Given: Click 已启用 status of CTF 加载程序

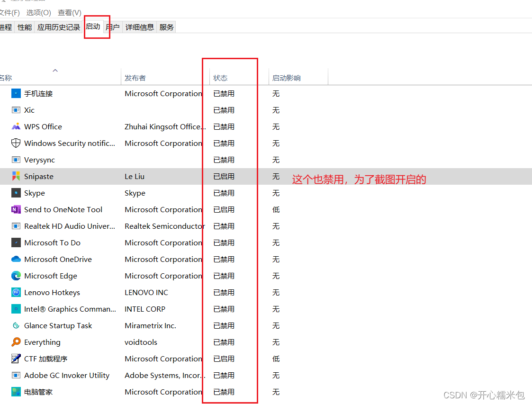Looking at the screenshot, I should (x=224, y=359).
